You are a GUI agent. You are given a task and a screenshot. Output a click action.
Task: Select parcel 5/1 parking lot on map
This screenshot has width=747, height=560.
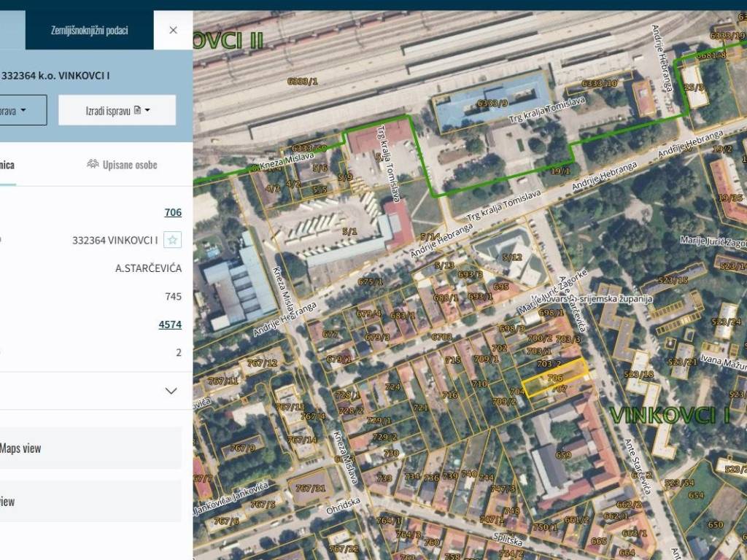click(349, 231)
